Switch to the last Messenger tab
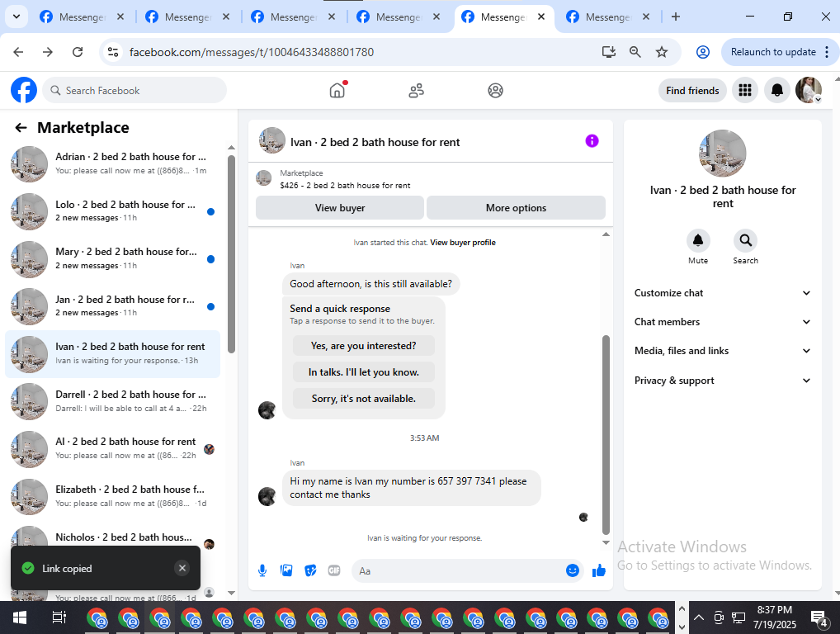 (x=607, y=17)
